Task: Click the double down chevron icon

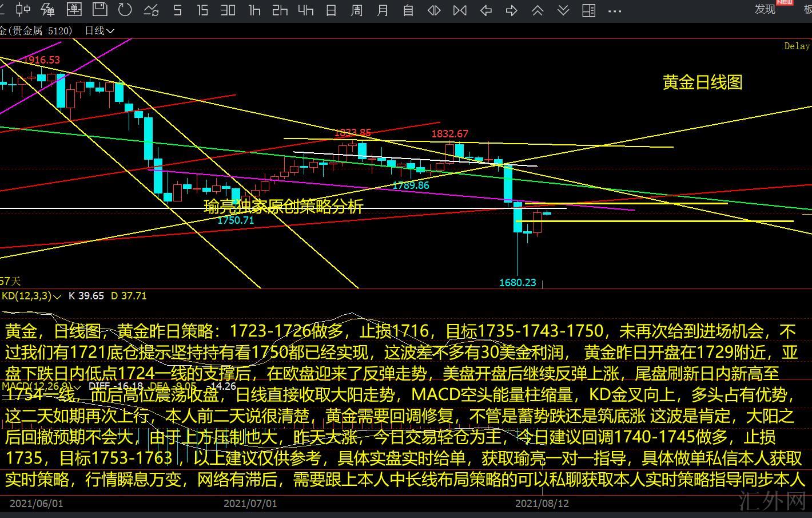Action: (563, 10)
